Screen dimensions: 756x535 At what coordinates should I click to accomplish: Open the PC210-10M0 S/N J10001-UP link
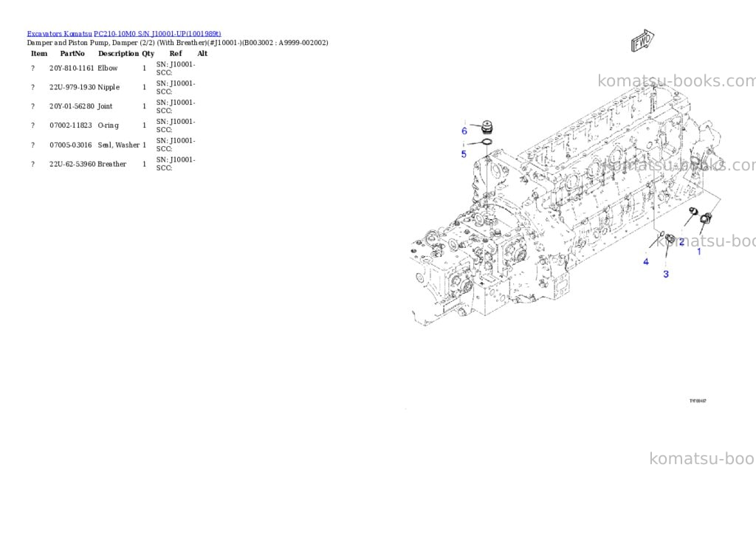(157, 34)
